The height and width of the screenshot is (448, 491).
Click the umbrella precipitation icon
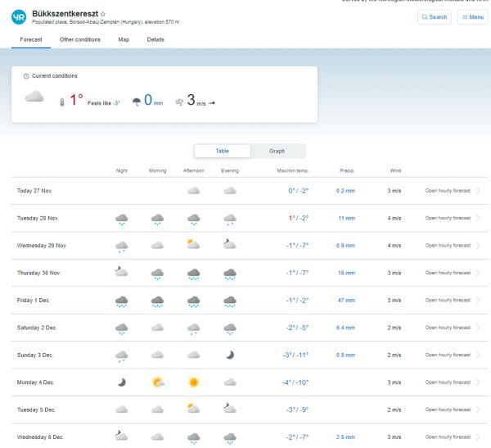point(137,102)
